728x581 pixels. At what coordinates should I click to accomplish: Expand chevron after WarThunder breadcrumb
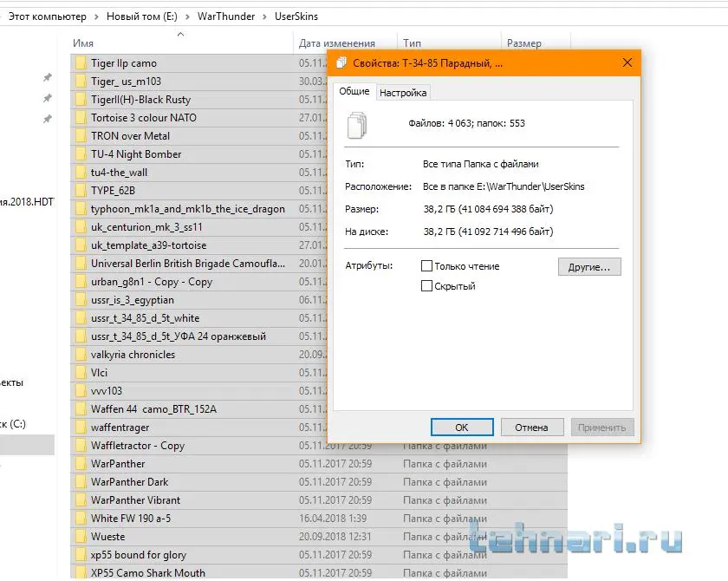click(x=264, y=16)
